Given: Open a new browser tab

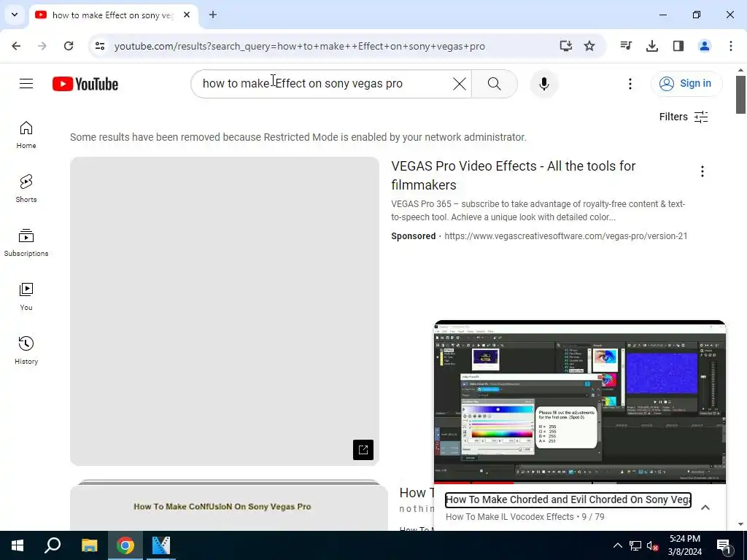Looking at the screenshot, I should 213,15.
